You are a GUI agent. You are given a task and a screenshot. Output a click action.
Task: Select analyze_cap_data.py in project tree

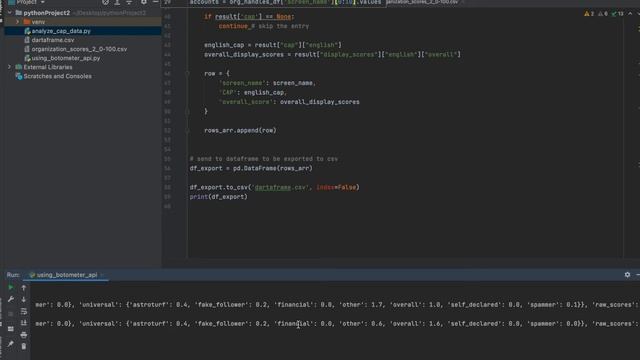[61, 31]
